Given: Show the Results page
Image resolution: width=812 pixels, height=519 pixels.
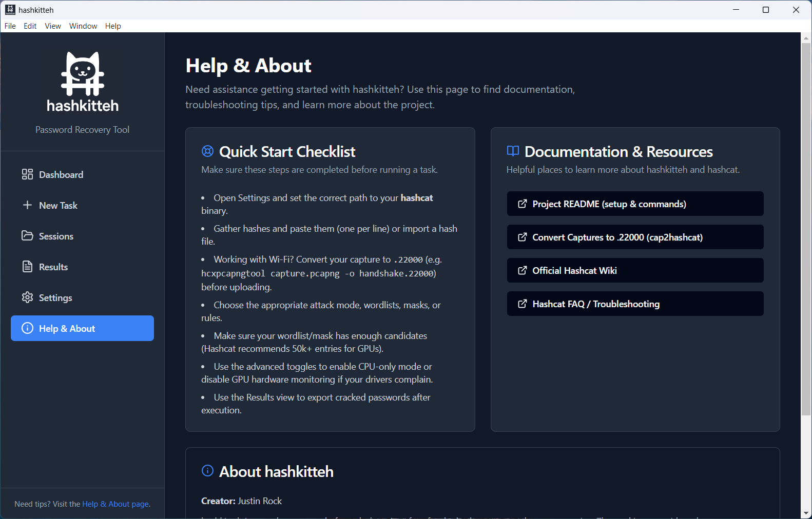Looking at the screenshot, I should (x=82, y=267).
